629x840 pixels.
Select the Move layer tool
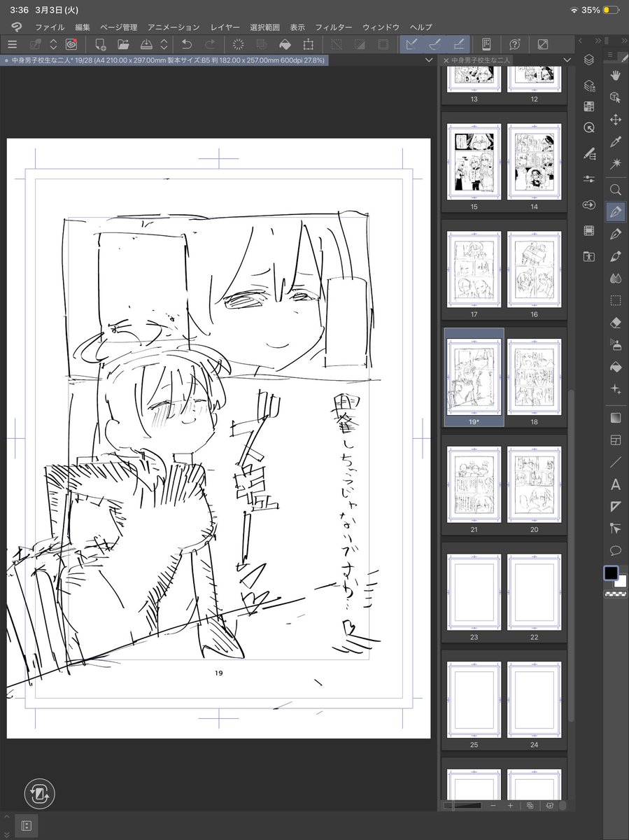point(616,120)
